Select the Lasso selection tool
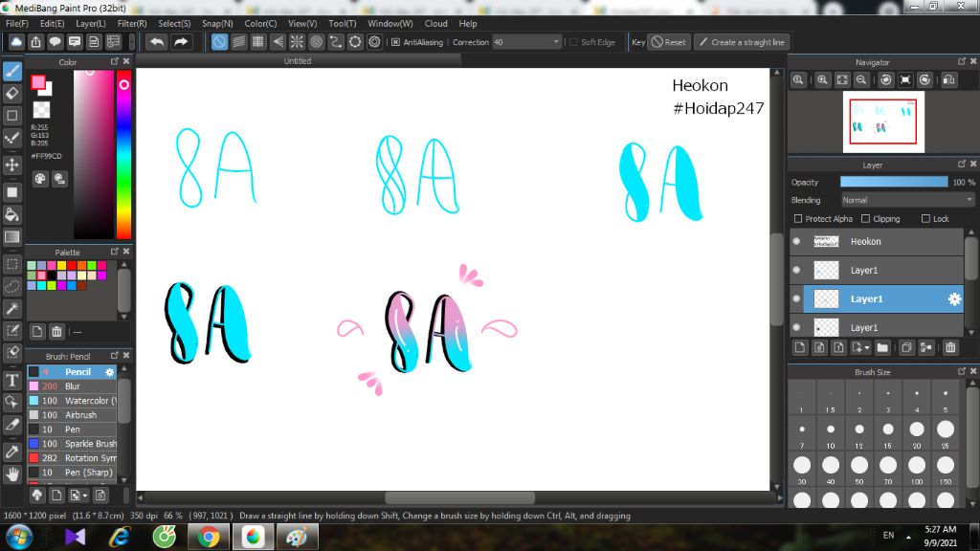The width and height of the screenshot is (980, 551). point(11,286)
